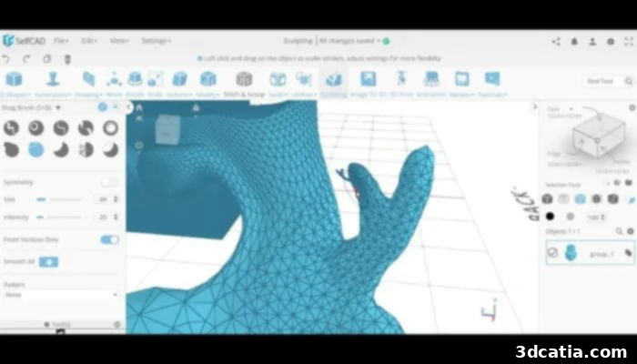
Task: Open the 3D Print tool
Action: pos(401,84)
